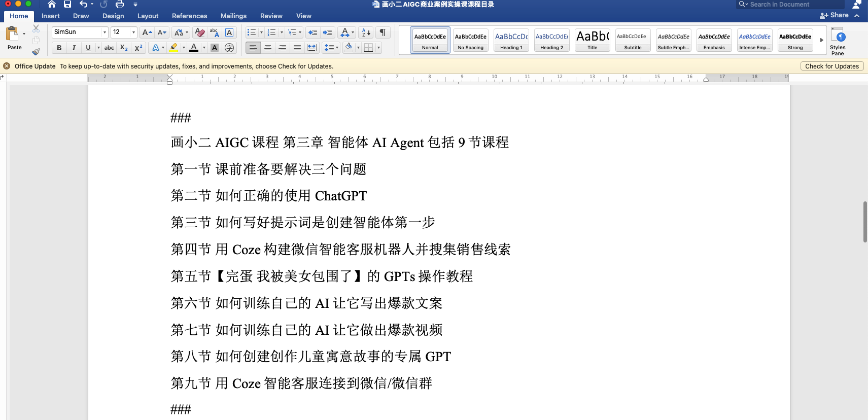Open the Review tab
The image size is (868, 420).
pos(271,16)
